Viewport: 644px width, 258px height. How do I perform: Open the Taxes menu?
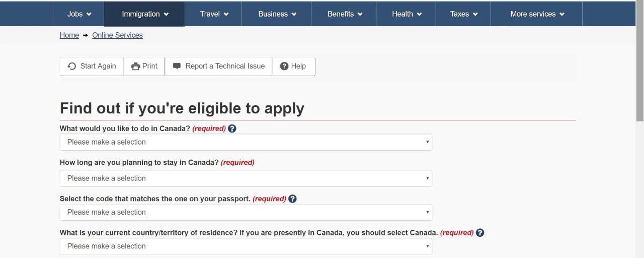pos(463,14)
